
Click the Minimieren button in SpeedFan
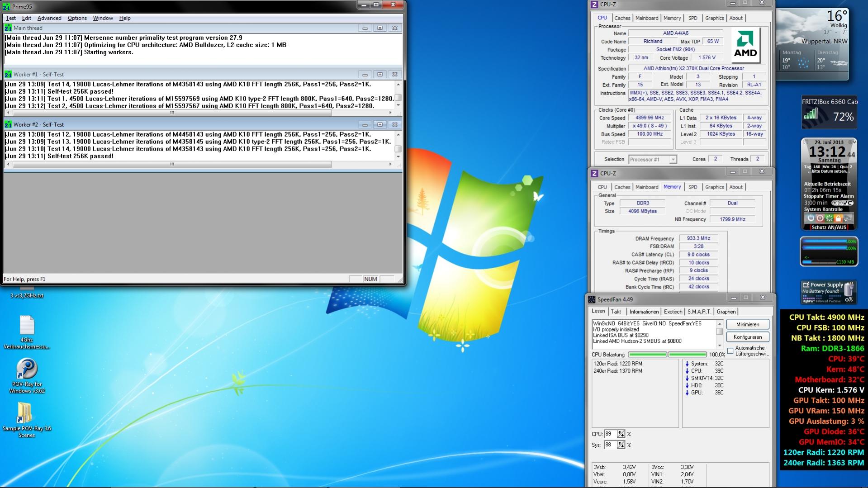748,324
